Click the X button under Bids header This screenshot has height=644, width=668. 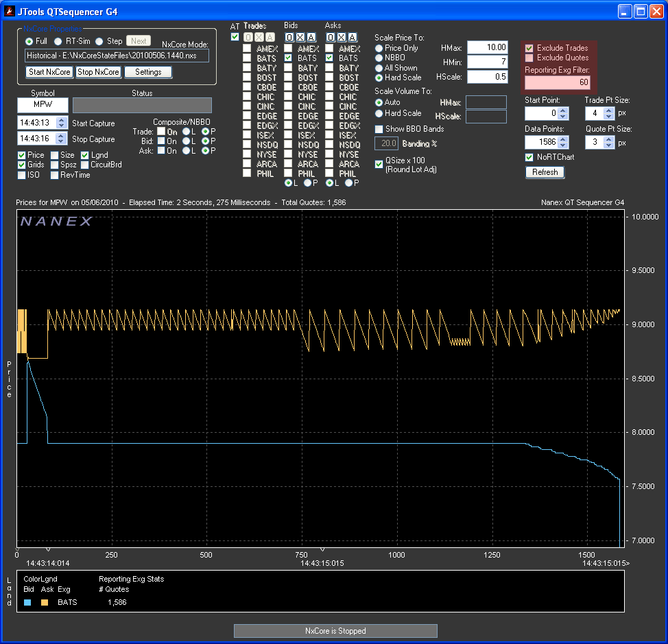[x=300, y=38]
